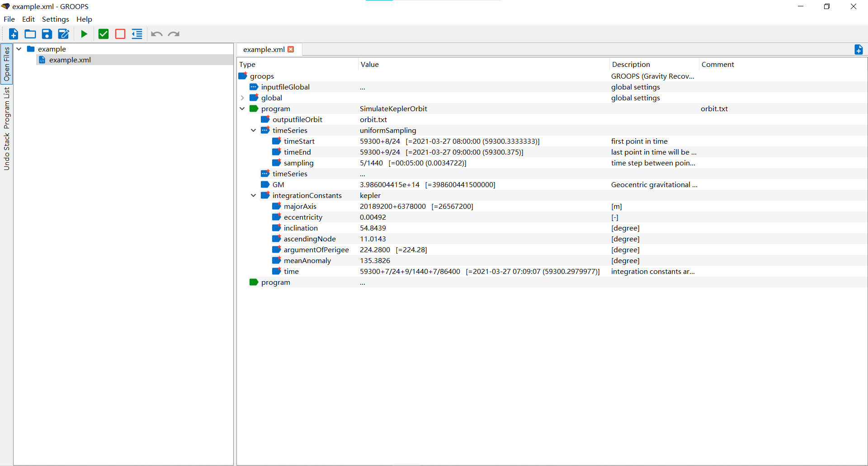Edit the kepler integrationConstants value
The height and width of the screenshot is (466, 868).
[x=370, y=195]
